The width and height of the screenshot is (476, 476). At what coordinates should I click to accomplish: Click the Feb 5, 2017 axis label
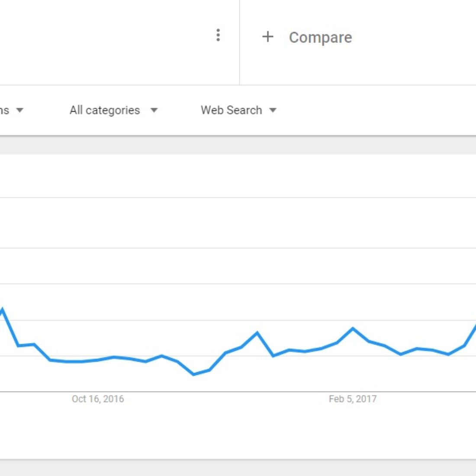click(x=353, y=399)
